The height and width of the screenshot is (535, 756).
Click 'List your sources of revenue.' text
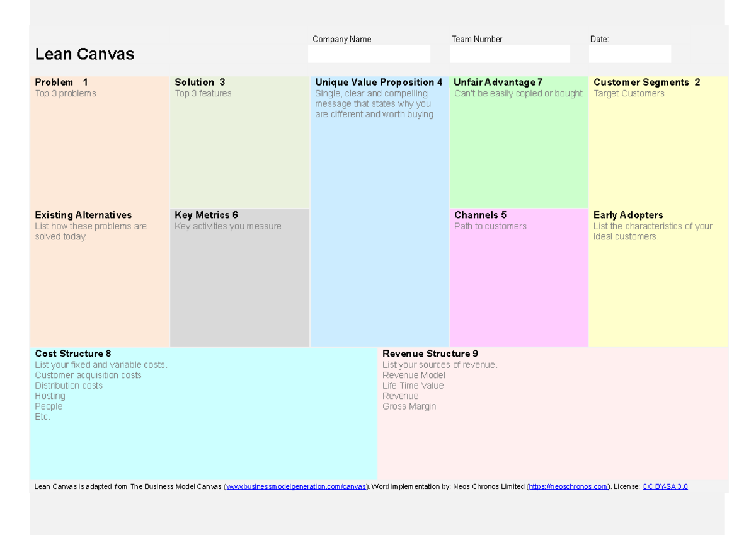tap(440, 365)
